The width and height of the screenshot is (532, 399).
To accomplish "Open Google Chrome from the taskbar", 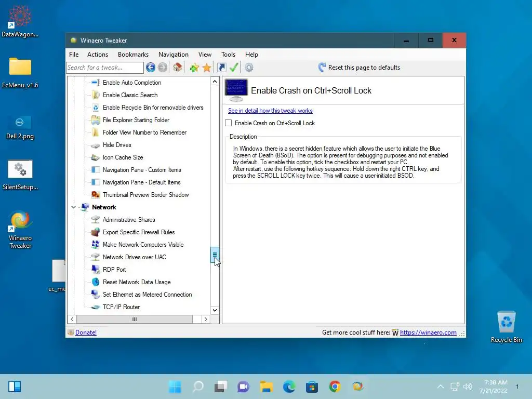I will point(335,387).
